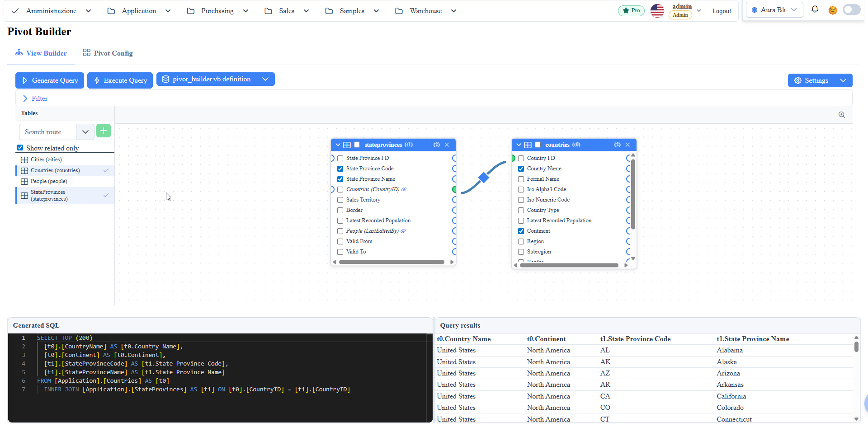The image size is (868, 427).
Task: Toggle select-all checkbox in stateprovinces header
Action: [x=357, y=145]
